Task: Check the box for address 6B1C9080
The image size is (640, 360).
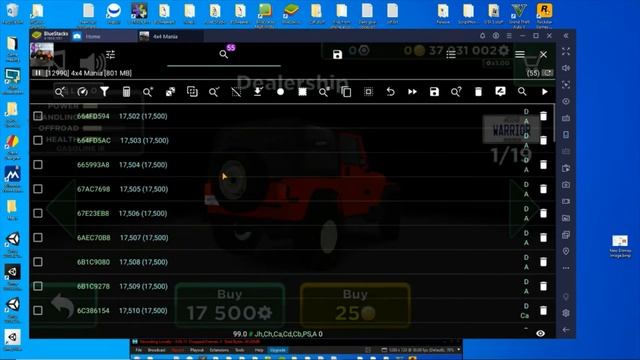Action: [38, 262]
